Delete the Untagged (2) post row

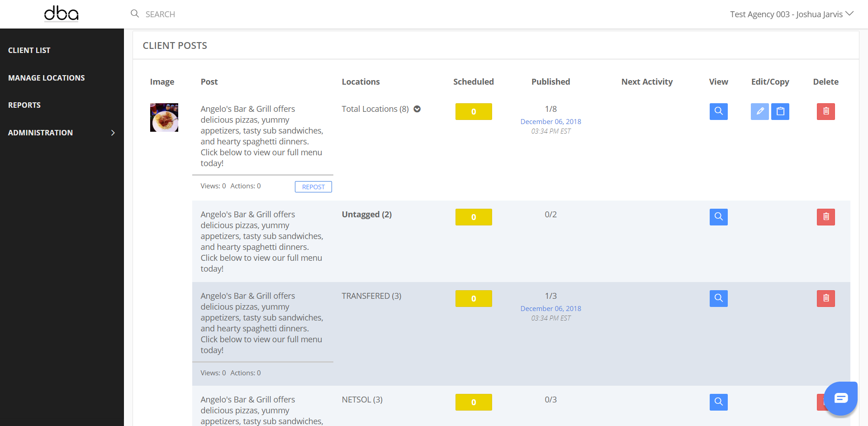point(825,217)
